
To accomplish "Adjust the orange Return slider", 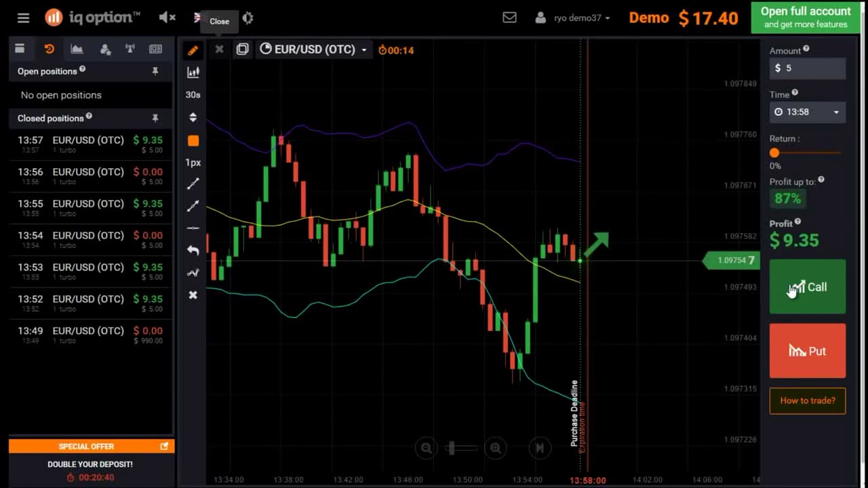I will (774, 153).
